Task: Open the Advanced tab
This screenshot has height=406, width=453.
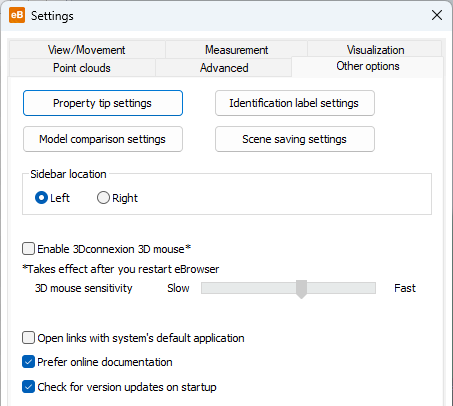Action: click(224, 68)
